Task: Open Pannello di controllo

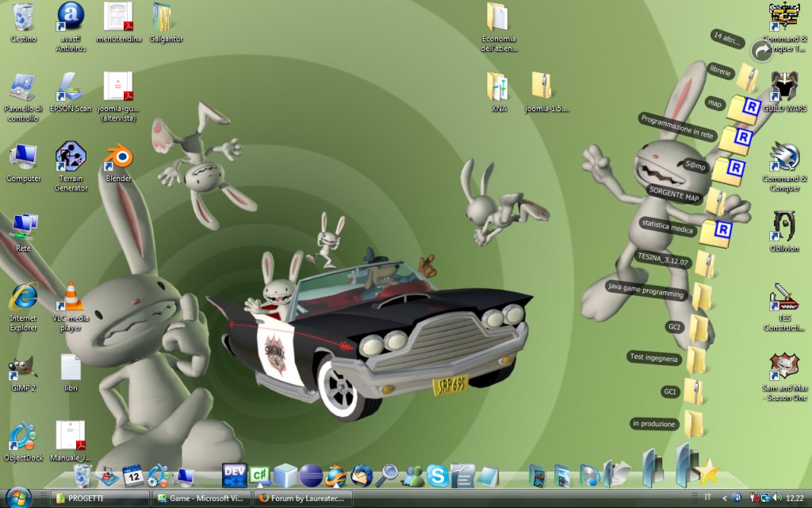Action: click(x=23, y=98)
